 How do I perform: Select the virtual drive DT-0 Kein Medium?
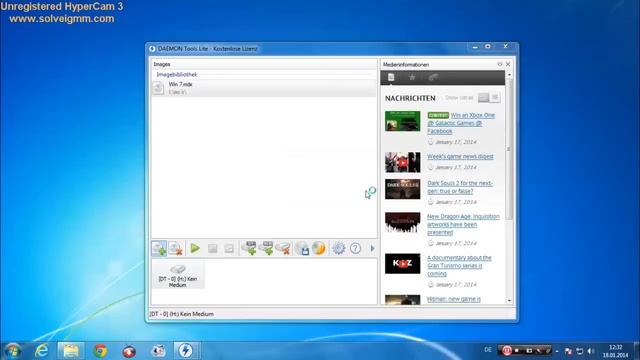pos(178,275)
